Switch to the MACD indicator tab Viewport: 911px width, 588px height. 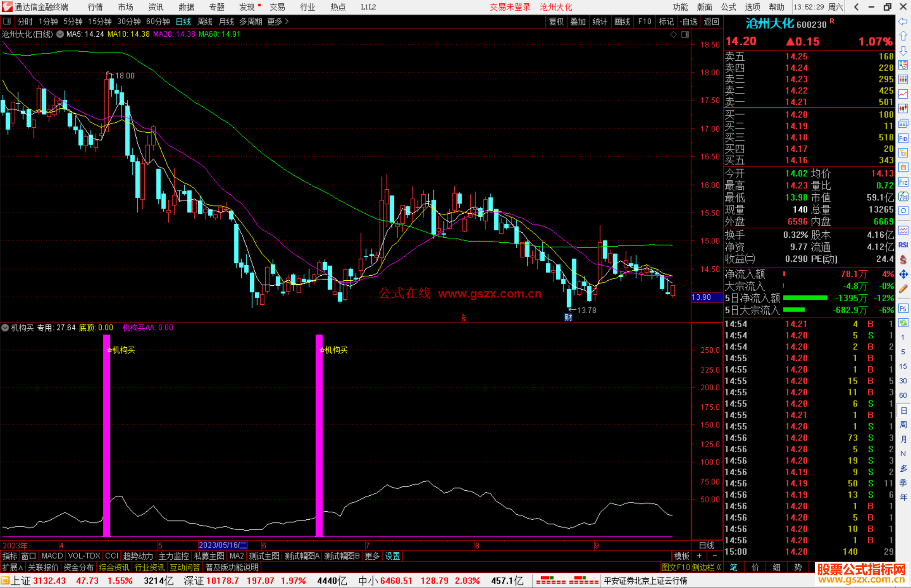coord(52,556)
